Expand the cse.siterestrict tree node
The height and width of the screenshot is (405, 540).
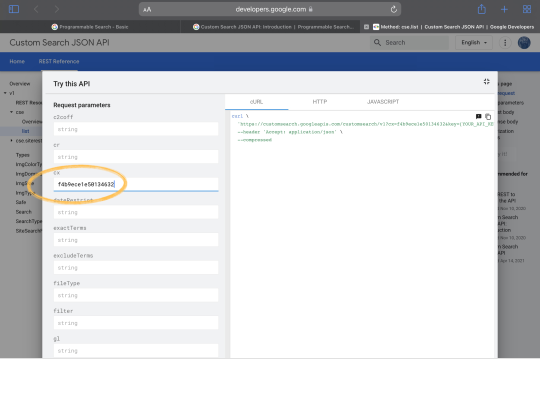pos(11,141)
